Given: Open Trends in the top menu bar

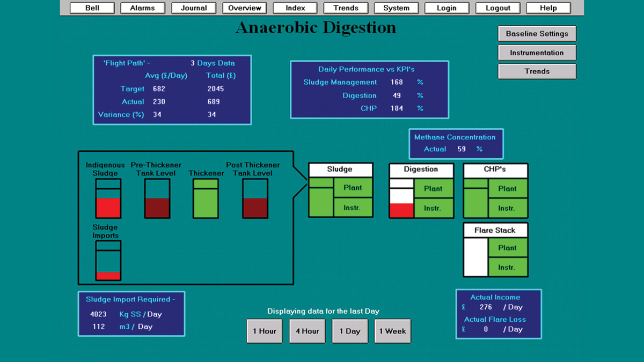Looking at the screenshot, I should click(x=346, y=8).
